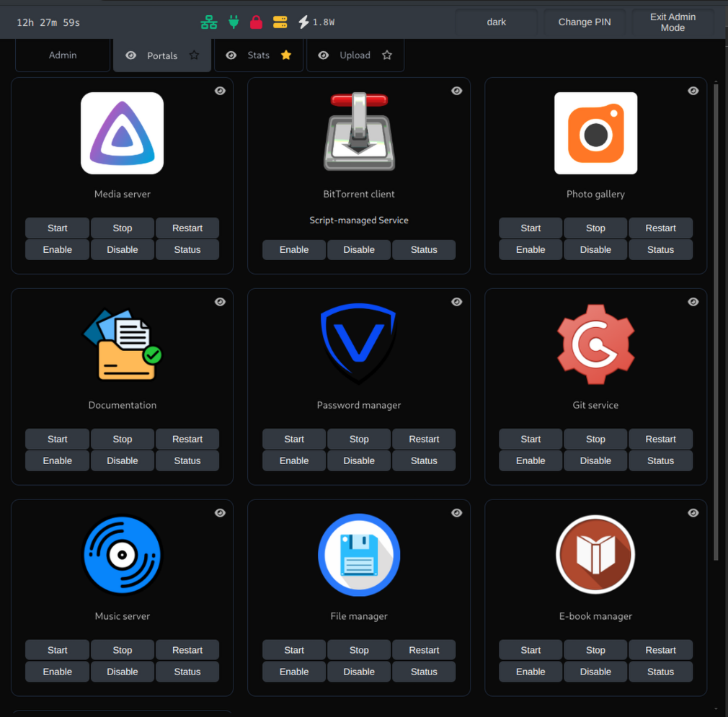
Task: Toggle visibility eye on the Portals tab
Action: click(x=131, y=55)
